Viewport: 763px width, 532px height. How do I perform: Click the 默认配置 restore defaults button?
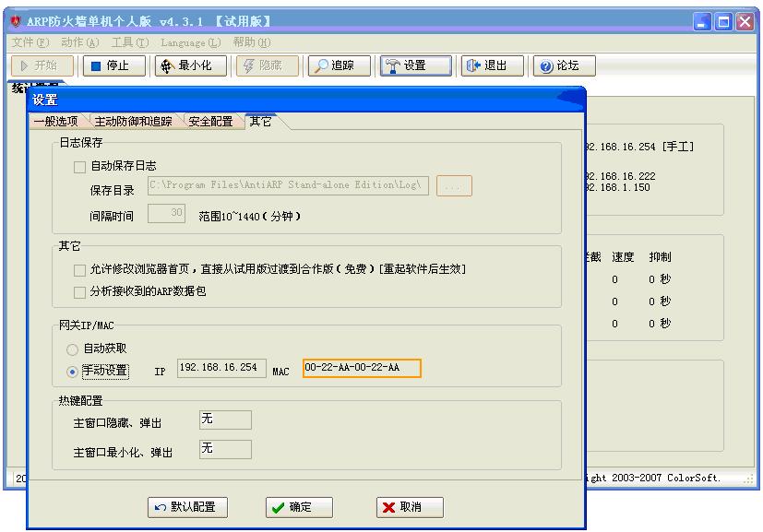(188, 507)
